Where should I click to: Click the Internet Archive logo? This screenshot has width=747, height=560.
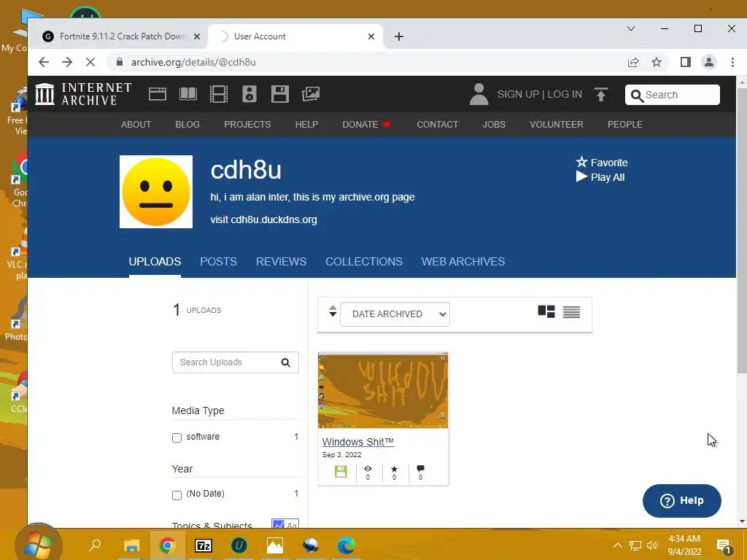(x=83, y=94)
